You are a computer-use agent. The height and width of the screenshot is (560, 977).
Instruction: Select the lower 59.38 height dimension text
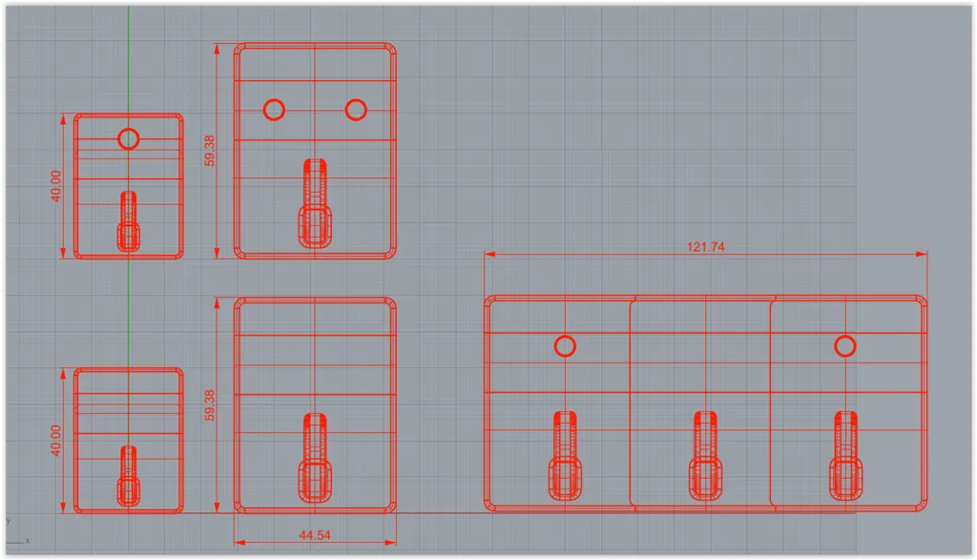[x=209, y=404]
